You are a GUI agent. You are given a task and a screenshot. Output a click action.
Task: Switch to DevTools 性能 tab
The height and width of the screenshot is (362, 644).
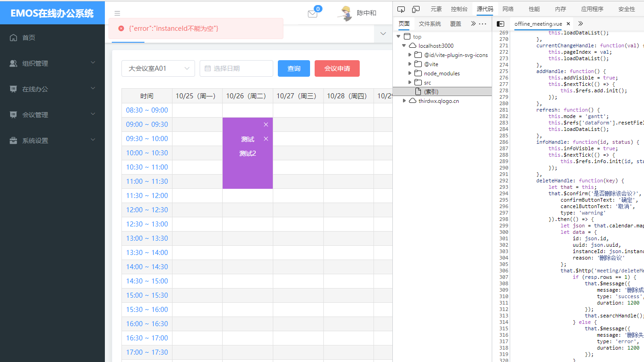[534, 9]
